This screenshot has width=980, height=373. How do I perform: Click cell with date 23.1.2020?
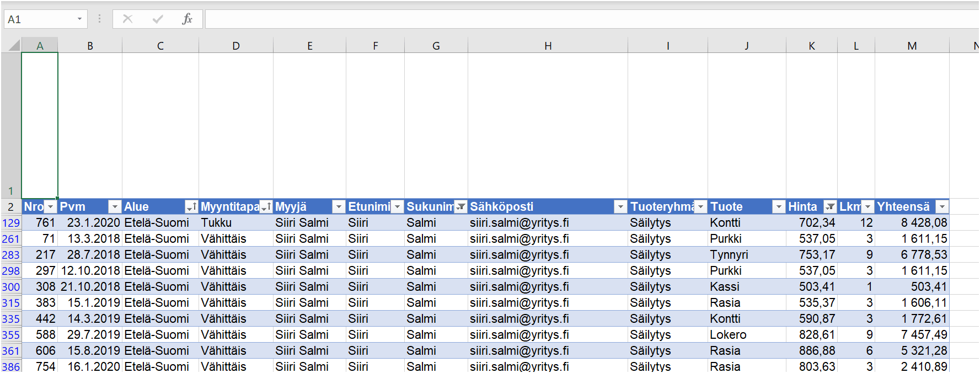[x=90, y=223]
